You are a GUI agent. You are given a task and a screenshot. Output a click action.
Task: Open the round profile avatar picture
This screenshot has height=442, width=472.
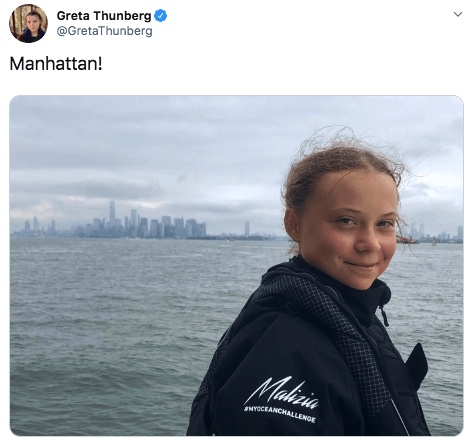click(28, 23)
